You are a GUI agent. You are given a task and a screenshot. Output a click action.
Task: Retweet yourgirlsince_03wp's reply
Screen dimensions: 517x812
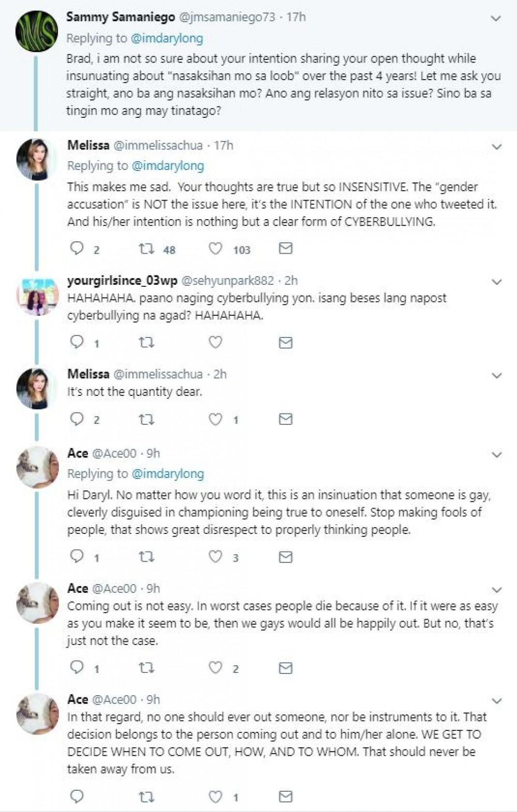tap(146, 343)
